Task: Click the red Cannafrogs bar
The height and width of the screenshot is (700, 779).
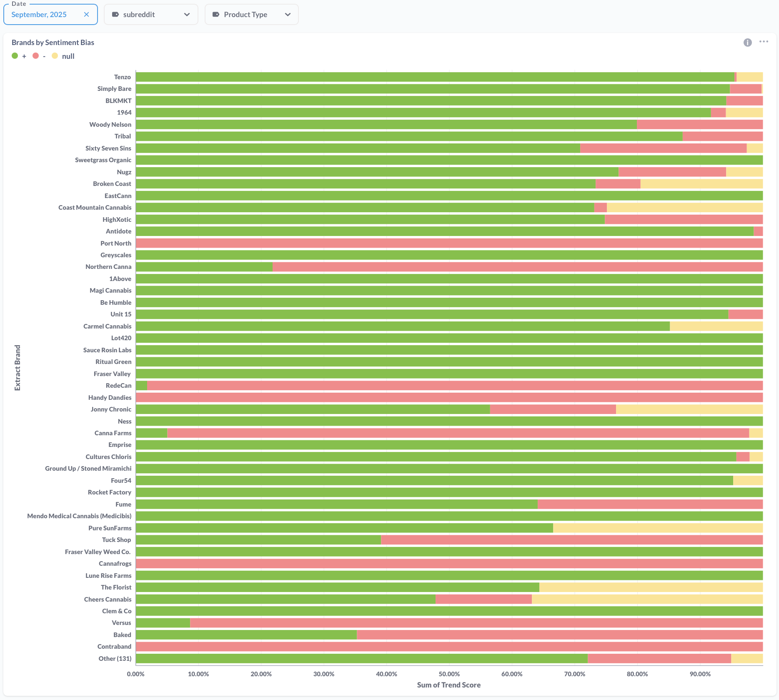Action: pos(449,564)
